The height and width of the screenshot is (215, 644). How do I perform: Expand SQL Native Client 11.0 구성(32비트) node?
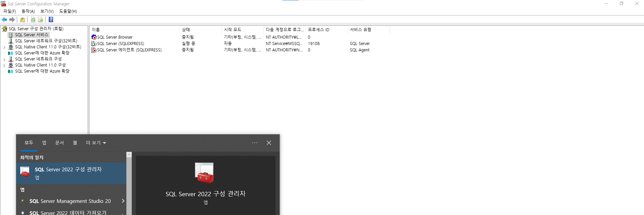pos(4,47)
